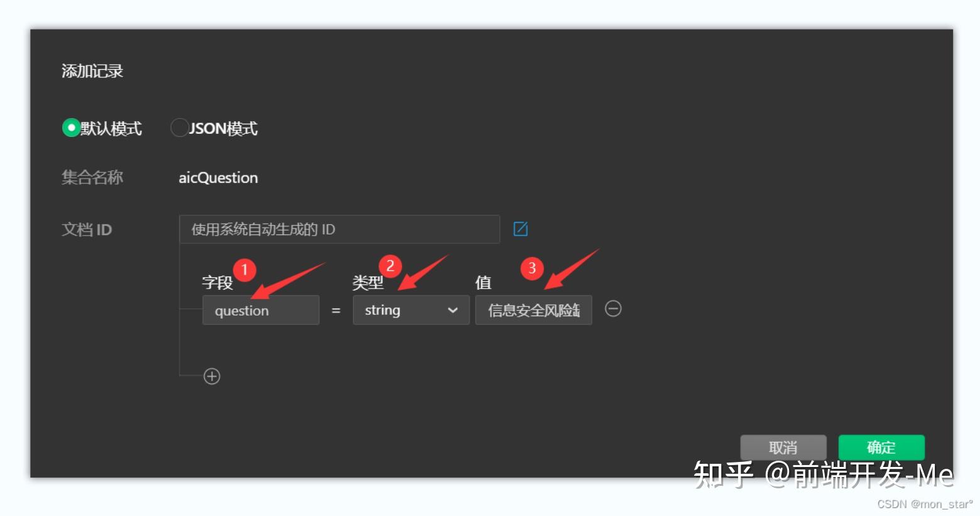
Task: Click the aicQuestion collection name text
Action: click(x=218, y=178)
